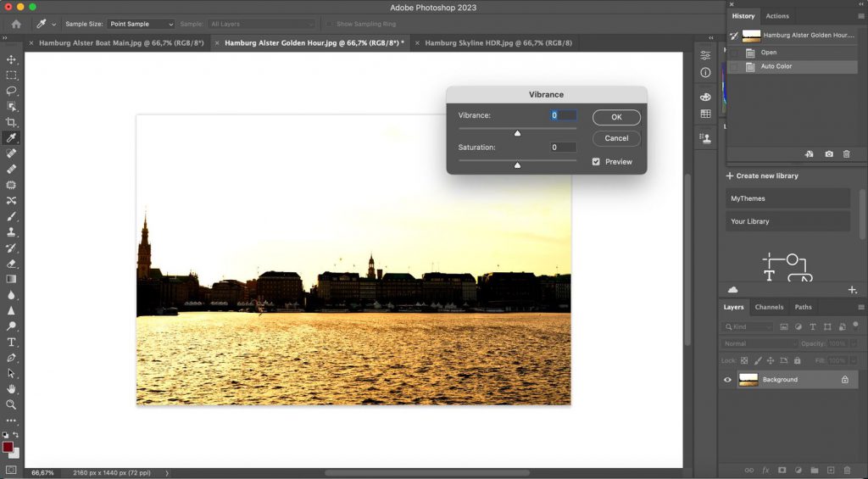Select the Crop tool
This screenshot has height=479, width=868.
tap(11, 122)
